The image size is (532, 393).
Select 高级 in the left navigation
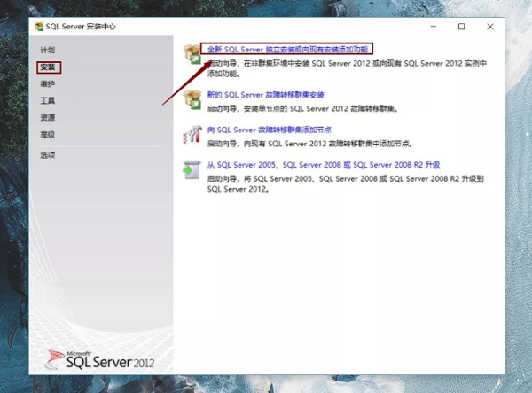pyautogui.click(x=48, y=135)
